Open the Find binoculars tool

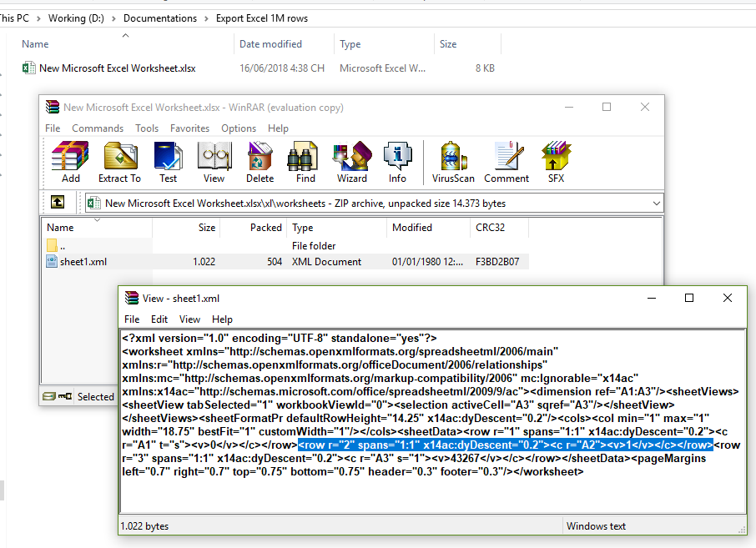click(305, 161)
